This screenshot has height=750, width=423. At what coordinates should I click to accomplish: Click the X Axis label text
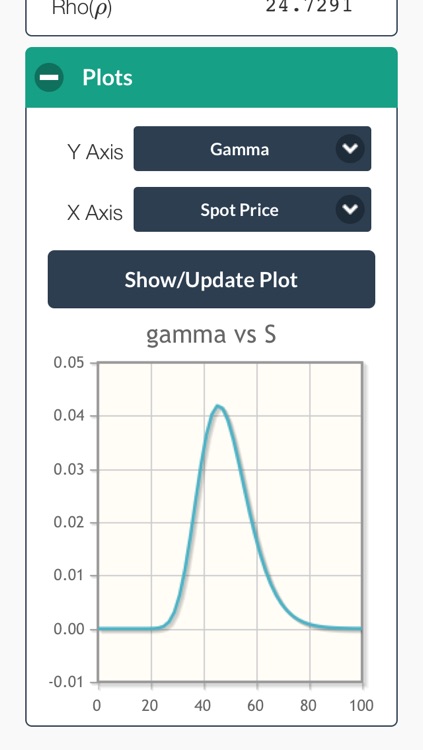click(95, 212)
